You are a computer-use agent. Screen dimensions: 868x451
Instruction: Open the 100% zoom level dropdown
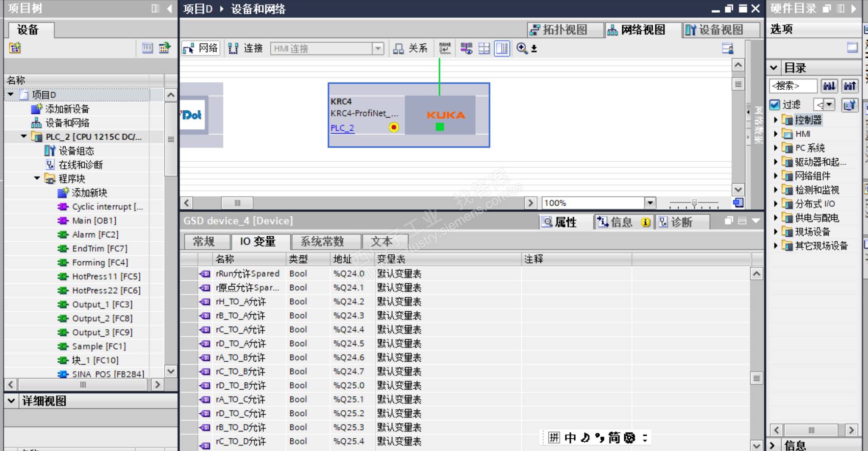coord(650,202)
